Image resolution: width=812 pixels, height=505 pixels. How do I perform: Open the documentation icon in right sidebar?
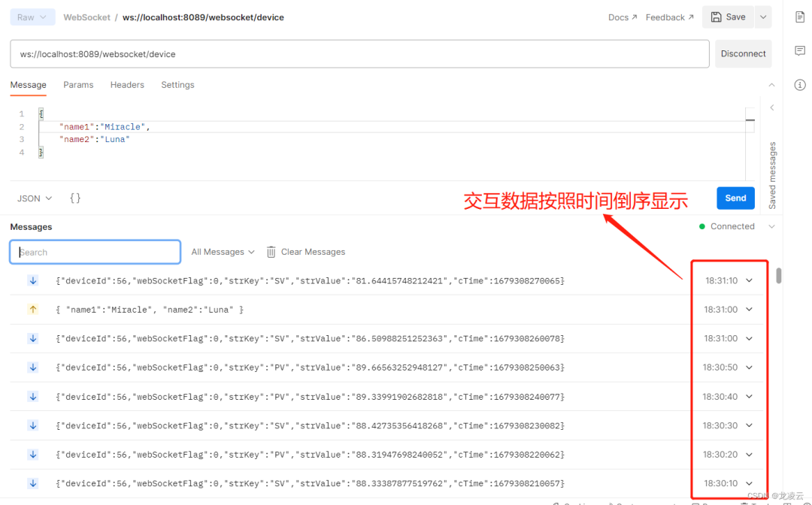[x=799, y=17]
